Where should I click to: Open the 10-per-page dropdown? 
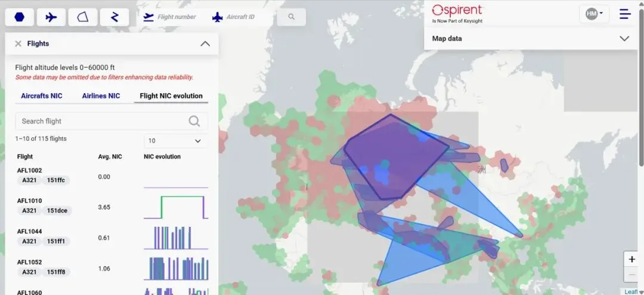pos(175,141)
